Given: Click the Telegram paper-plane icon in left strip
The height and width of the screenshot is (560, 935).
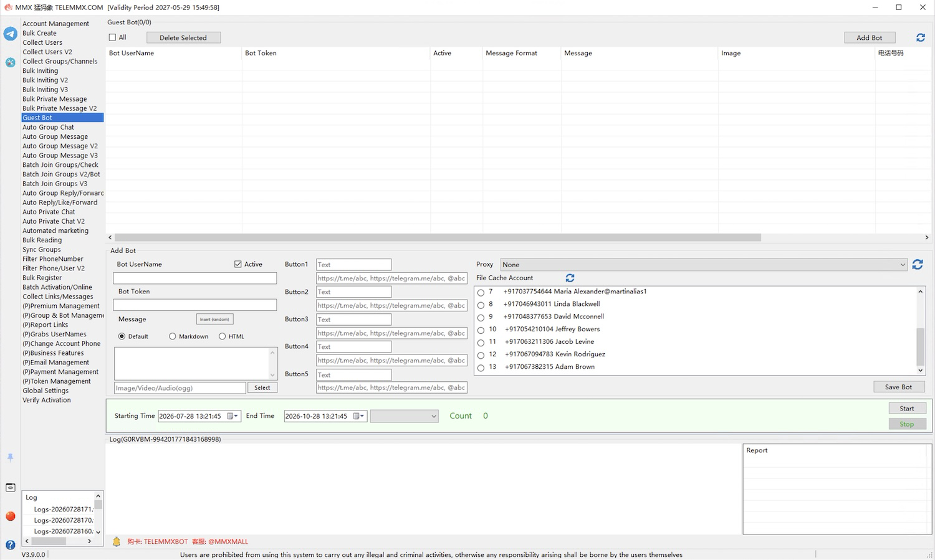Looking at the screenshot, I should [10, 34].
